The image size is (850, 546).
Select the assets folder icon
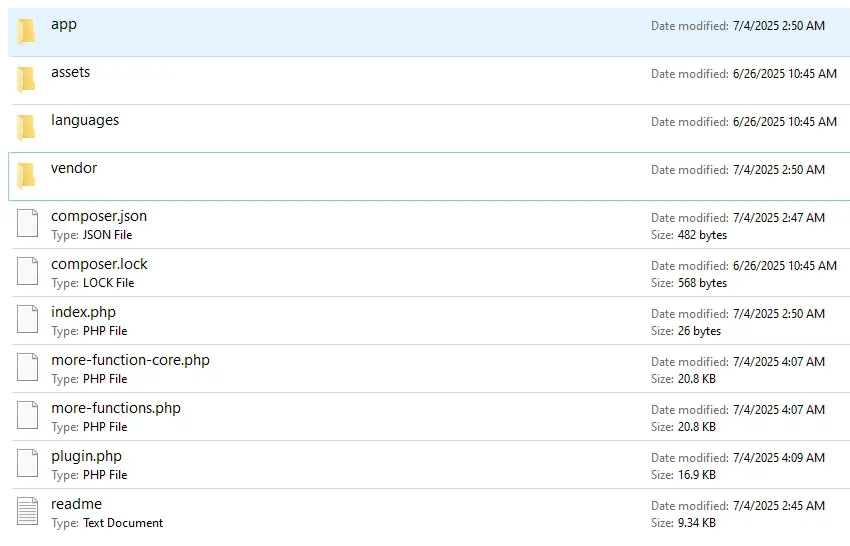(x=27, y=80)
